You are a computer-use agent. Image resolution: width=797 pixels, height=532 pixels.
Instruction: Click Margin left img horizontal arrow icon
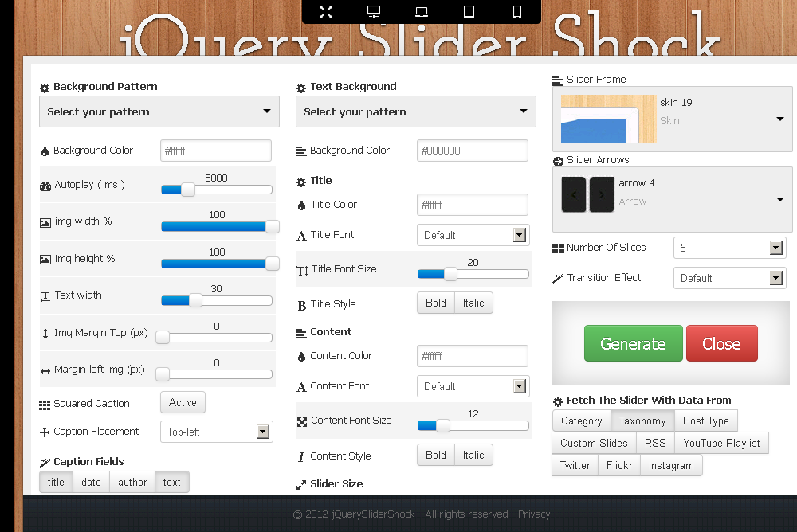[45, 371]
